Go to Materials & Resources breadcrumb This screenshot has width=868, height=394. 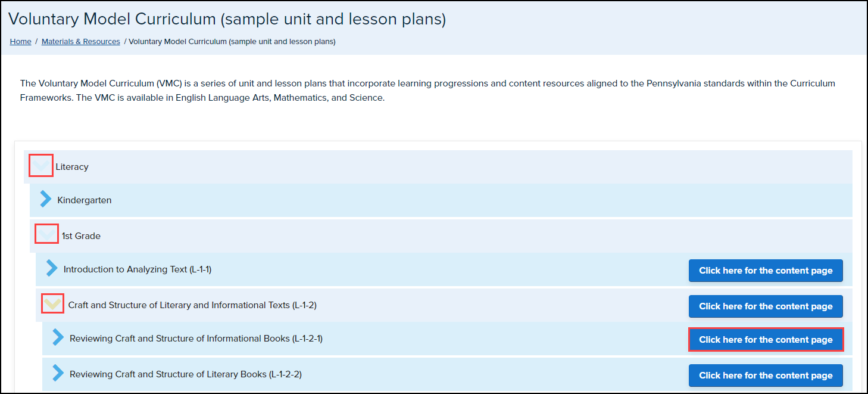[81, 42]
